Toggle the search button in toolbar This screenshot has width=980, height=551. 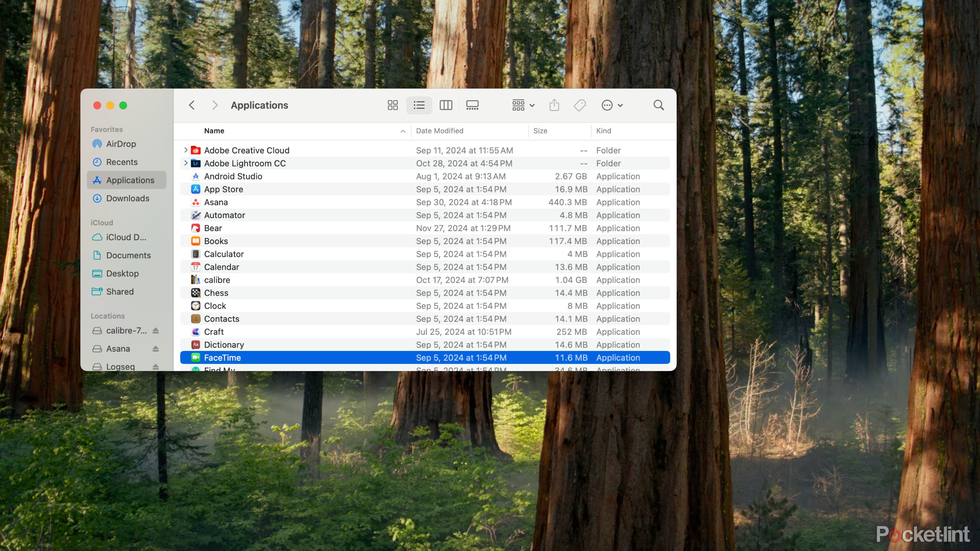[658, 105]
